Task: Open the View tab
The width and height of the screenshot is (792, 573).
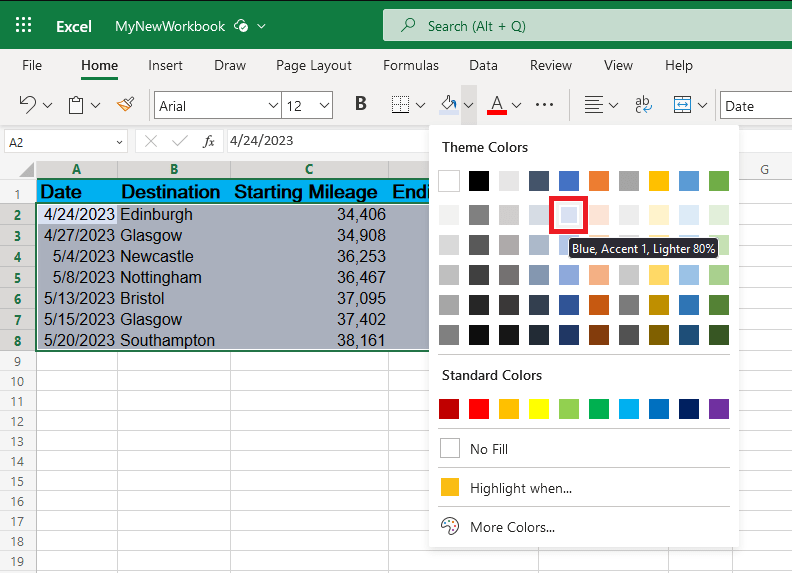Action: tap(618, 65)
